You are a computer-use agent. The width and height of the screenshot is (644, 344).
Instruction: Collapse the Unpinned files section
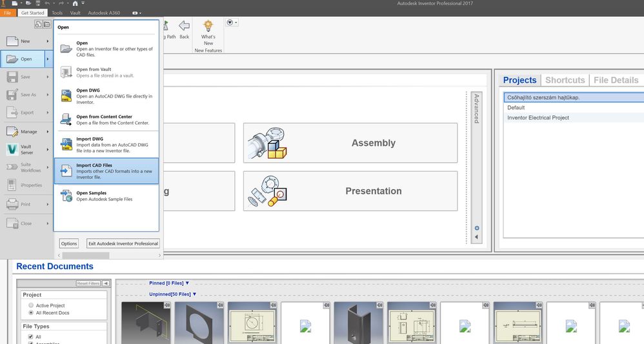194,294
